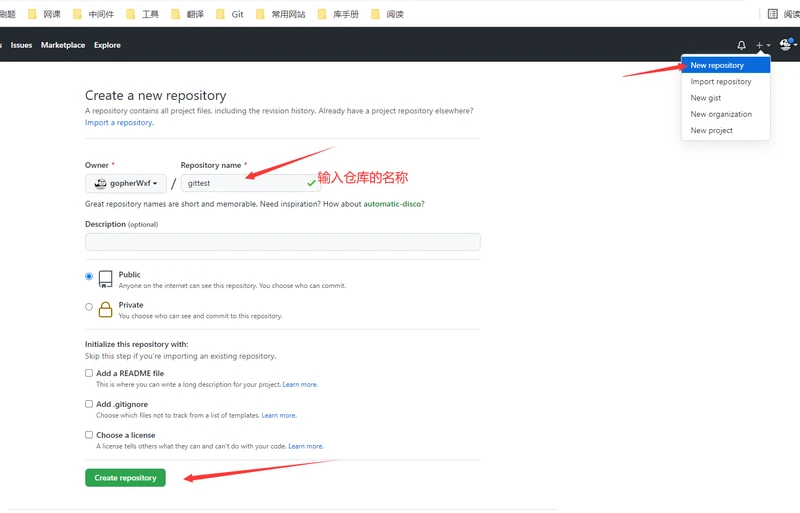Open Marketplace in the GitHub header
Screen dimensions: 800x513
point(63,45)
